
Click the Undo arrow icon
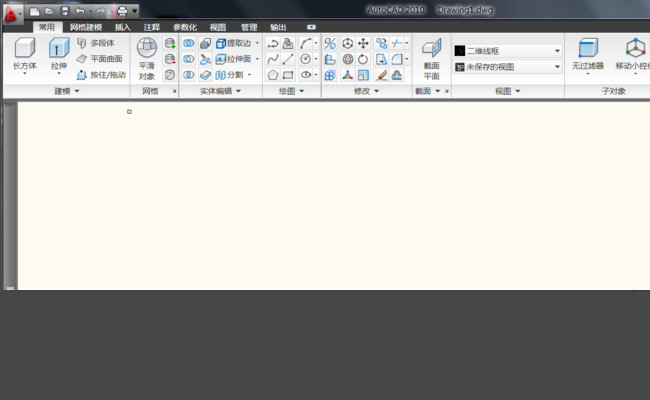click(x=80, y=11)
